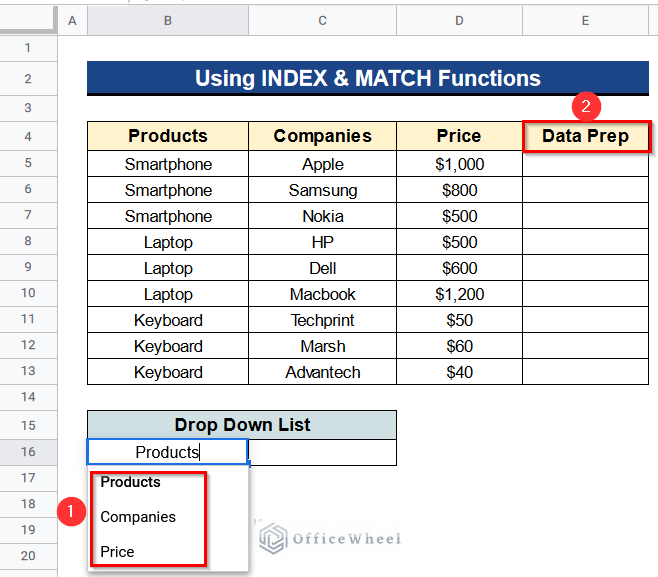Select the Laptop cell in Macbook row
The height and width of the screenshot is (577, 658).
[x=168, y=294]
